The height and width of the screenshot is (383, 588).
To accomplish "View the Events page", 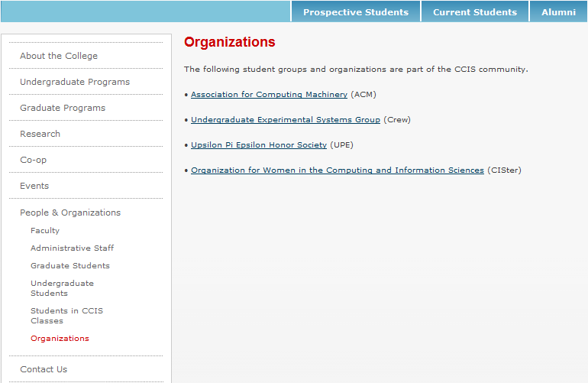I will click(x=34, y=186).
